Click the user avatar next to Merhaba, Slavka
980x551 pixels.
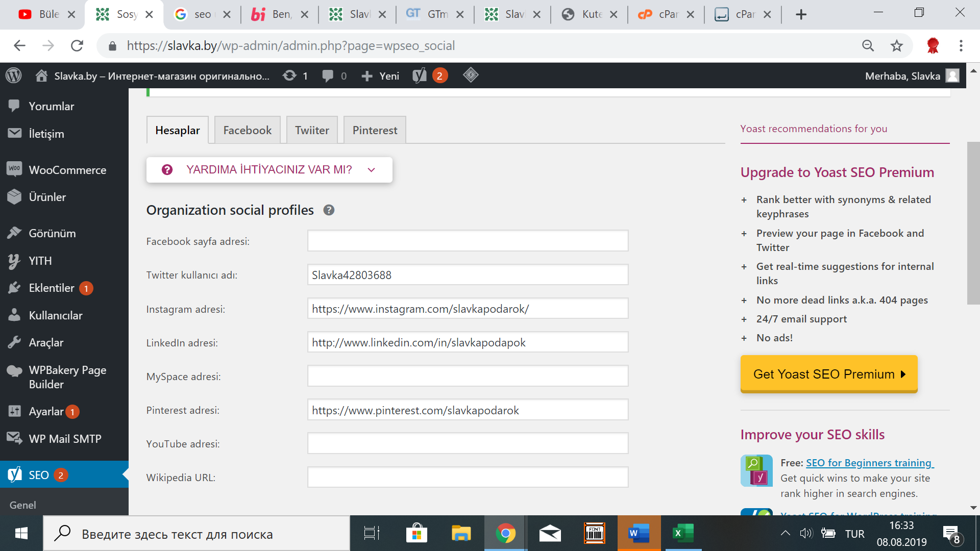(952, 76)
